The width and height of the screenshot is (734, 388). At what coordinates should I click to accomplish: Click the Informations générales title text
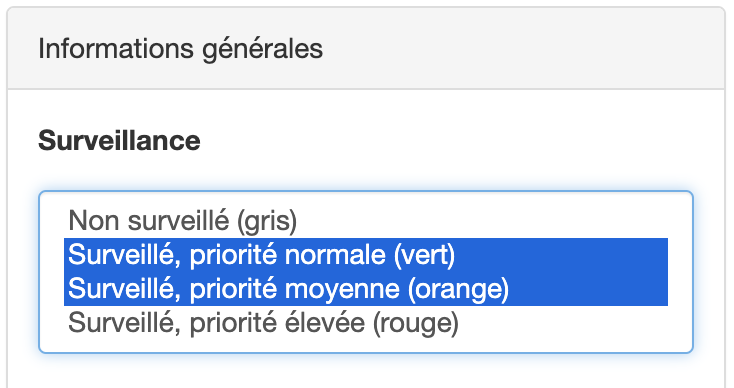[180, 50]
